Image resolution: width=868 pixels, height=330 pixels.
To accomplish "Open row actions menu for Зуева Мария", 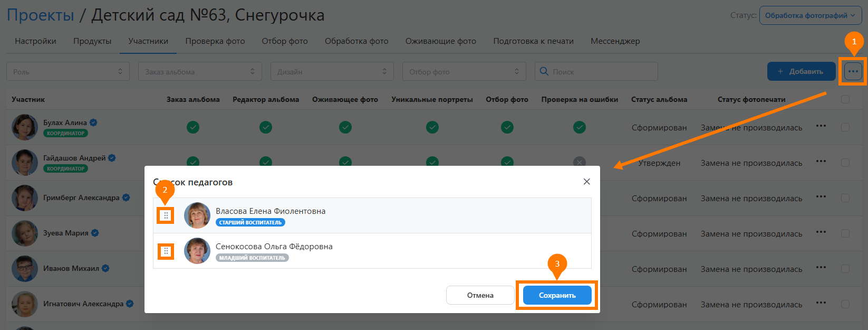I will 821,232.
